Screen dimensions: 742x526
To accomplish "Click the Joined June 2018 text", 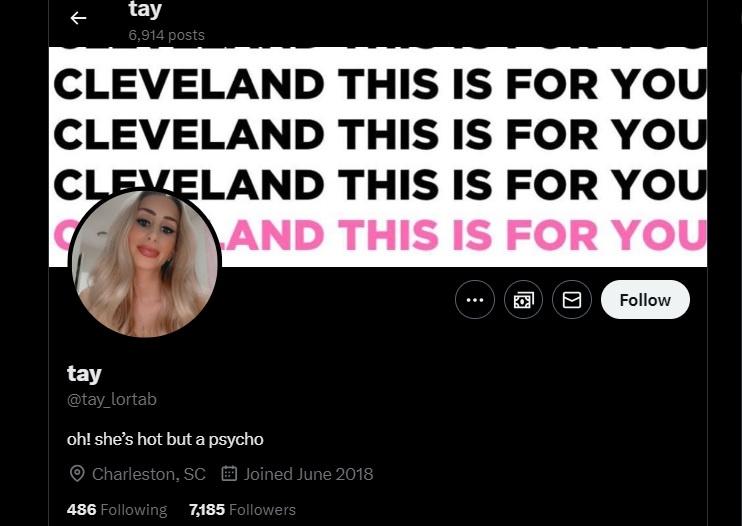I will [x=308, y=474].
